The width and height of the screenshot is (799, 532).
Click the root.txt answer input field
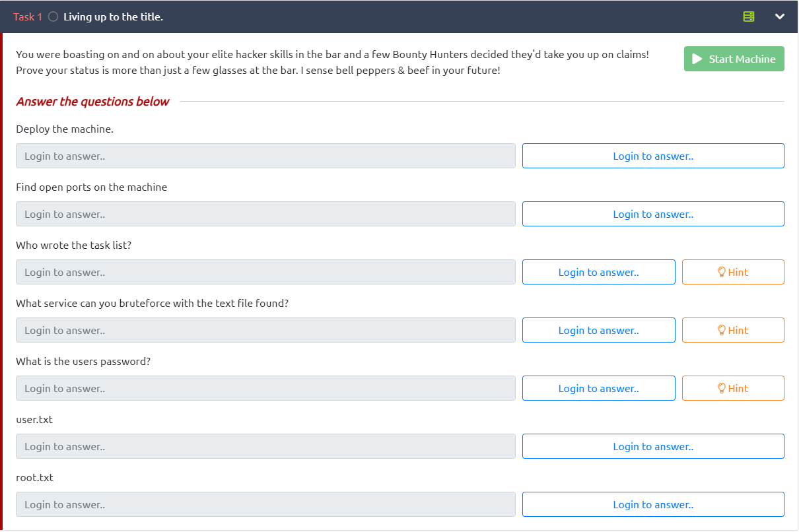coord(265,504)
